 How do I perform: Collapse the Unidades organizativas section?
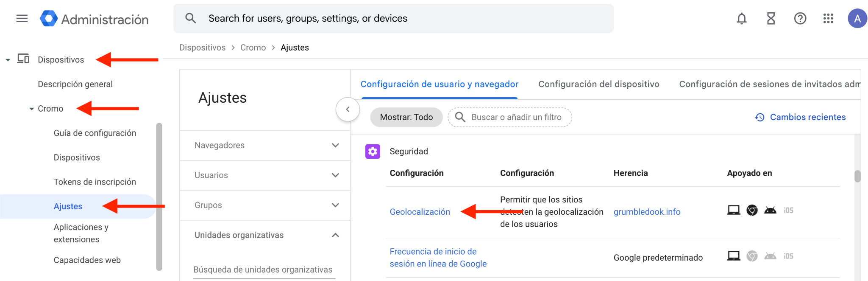click(x=335, y=235)
